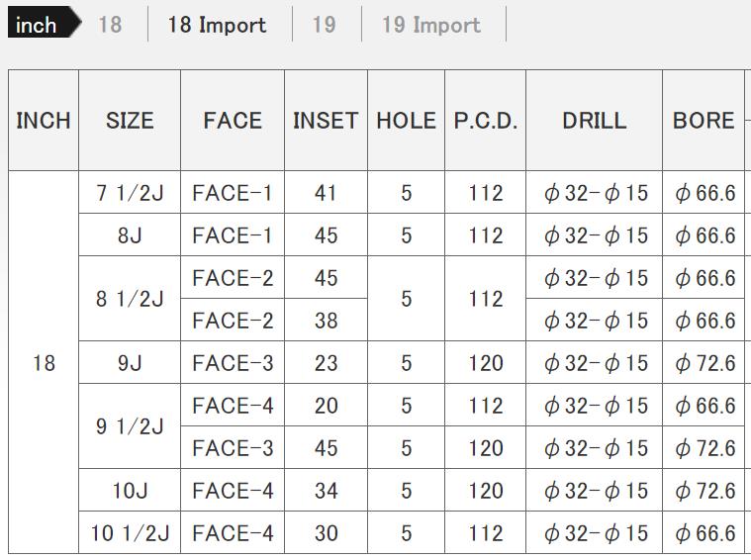Click the BORE column header
Screen dimensions: 751x560
click(x=704, y=121)
